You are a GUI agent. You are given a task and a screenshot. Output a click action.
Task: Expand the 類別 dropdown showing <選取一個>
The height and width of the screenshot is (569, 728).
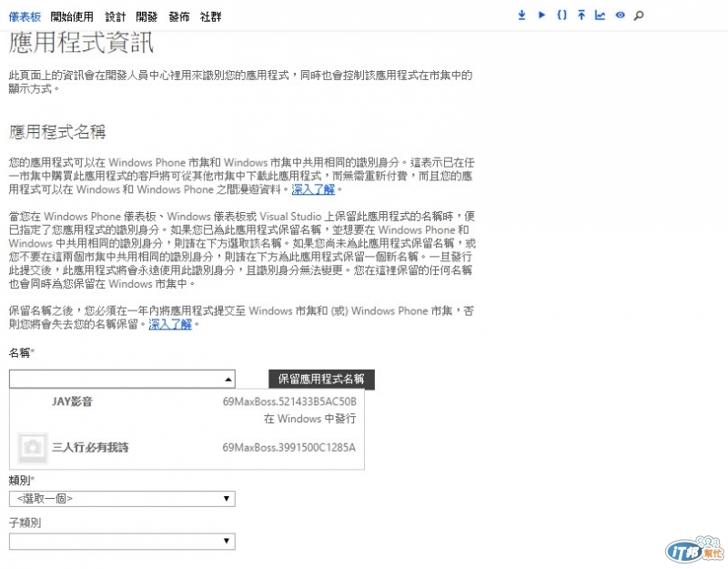(122, 498)
